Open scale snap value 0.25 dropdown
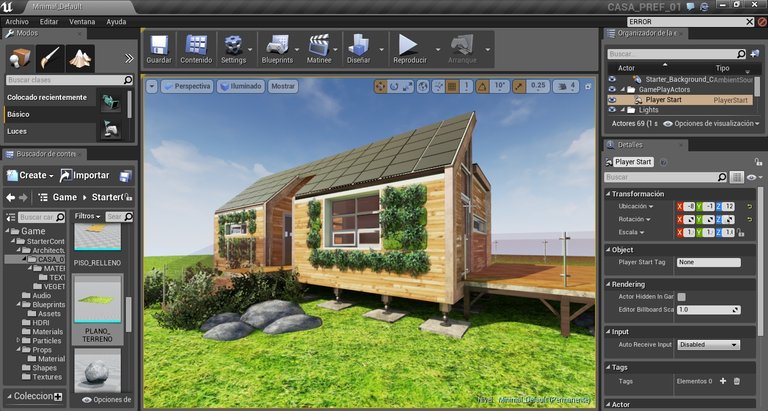 pos(538,86)
